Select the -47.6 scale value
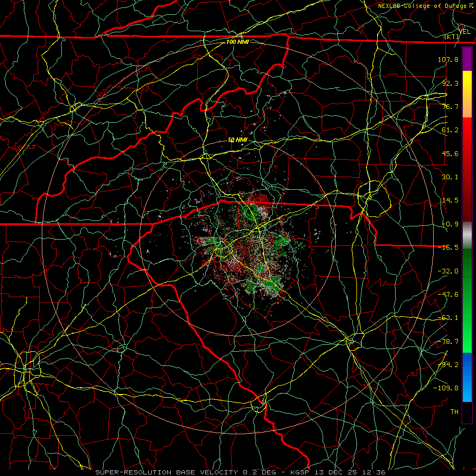The height and width of the screenshot is (476, 476). pyautogui.click(x=448, y=295)
